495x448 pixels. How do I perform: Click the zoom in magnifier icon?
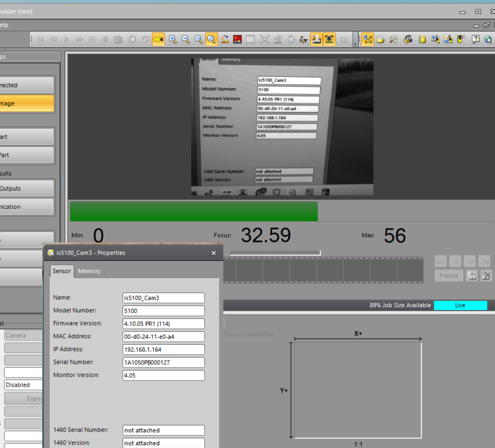coord(173,39)
